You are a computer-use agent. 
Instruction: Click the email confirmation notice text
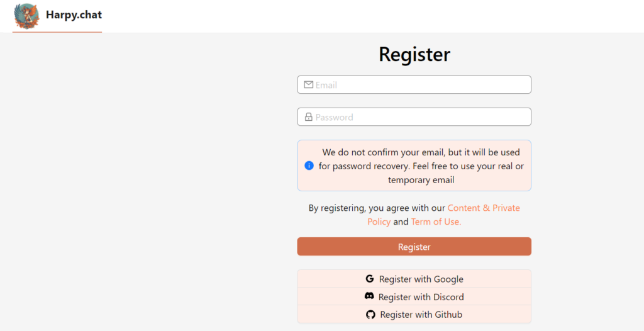coord(421,165)
